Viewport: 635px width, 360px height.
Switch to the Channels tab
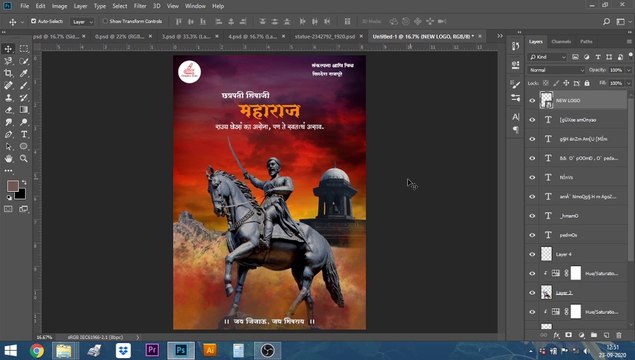pyautogui.click(x=561, y=41)
